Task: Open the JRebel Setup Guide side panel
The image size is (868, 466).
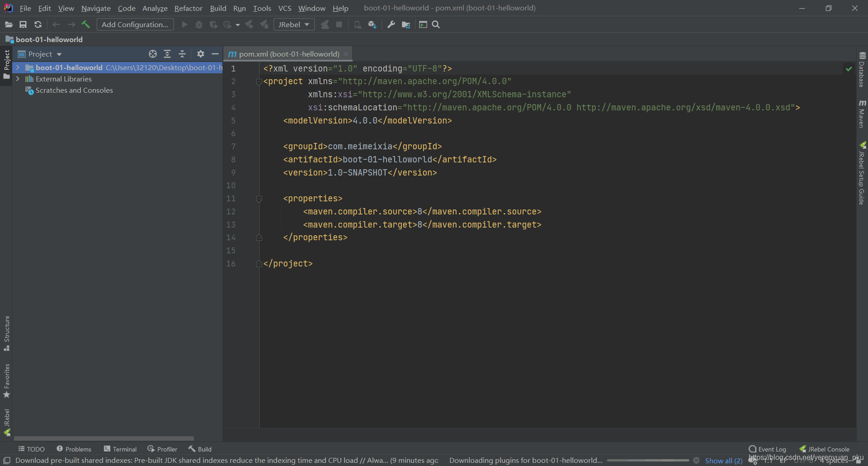Action: (862, 174)
